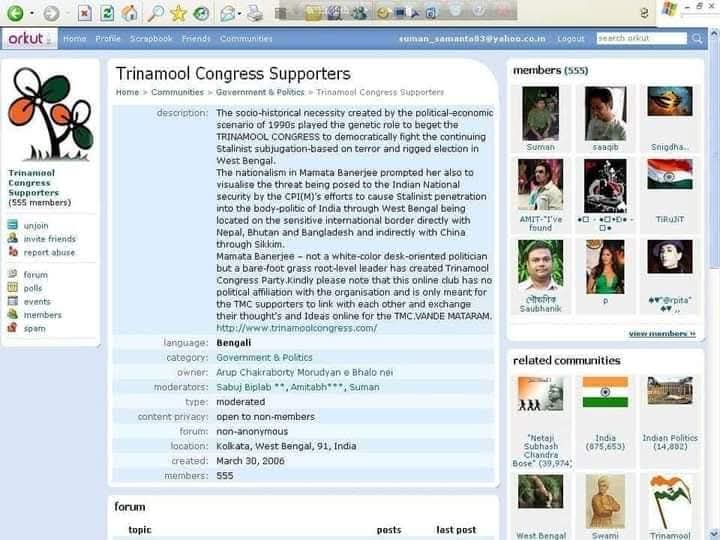Open browser Search magnifier icon

click(x=155, y=13)
